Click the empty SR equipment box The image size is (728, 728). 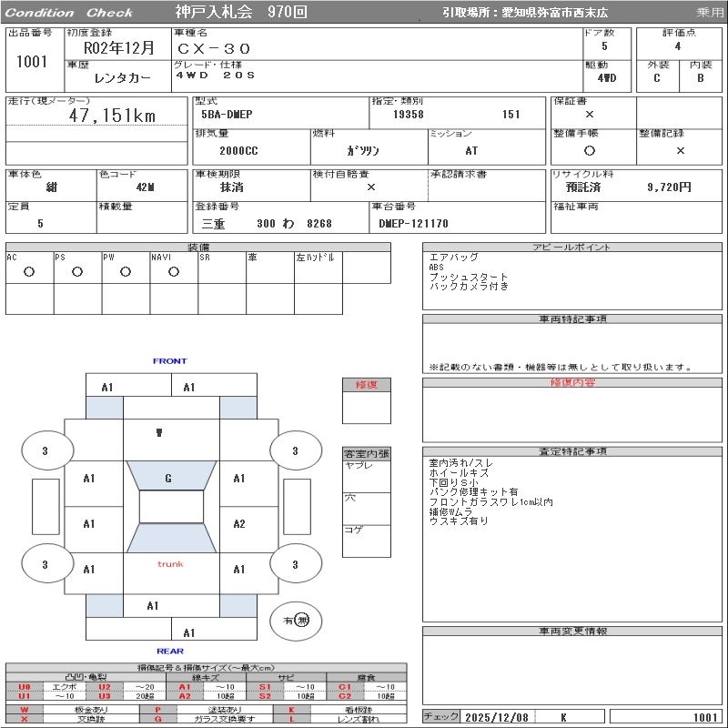[x=222, y=272]
